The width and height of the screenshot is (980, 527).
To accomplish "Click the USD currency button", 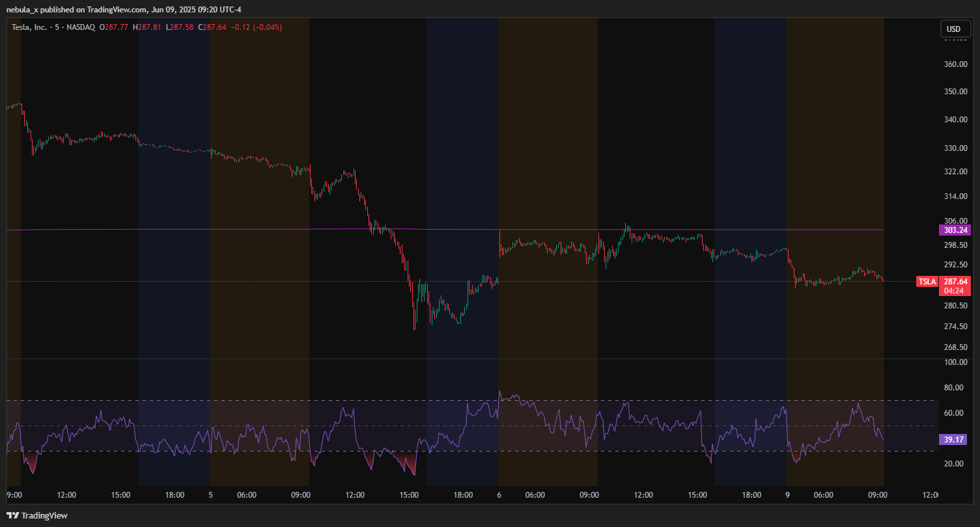I will click(954, 29).
